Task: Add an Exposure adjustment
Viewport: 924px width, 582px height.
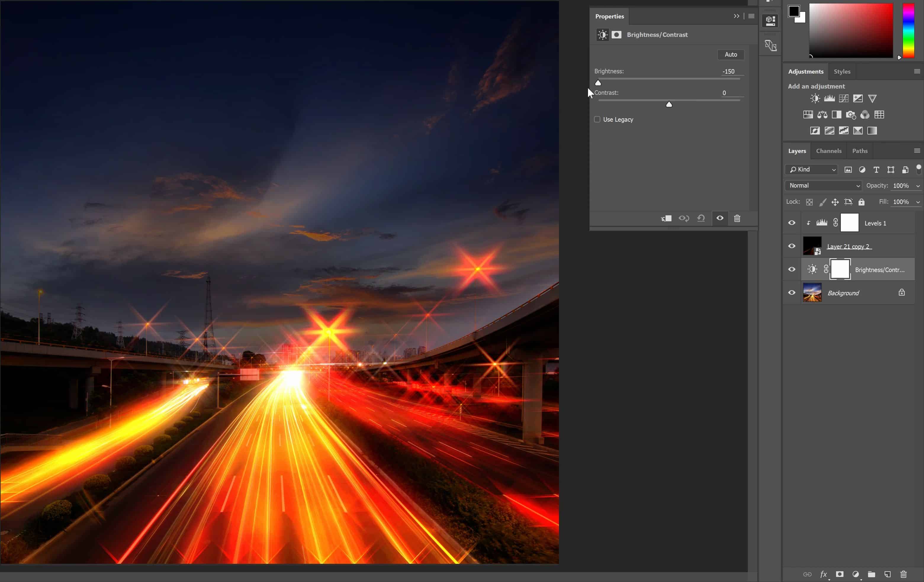Action: point(858,99)
